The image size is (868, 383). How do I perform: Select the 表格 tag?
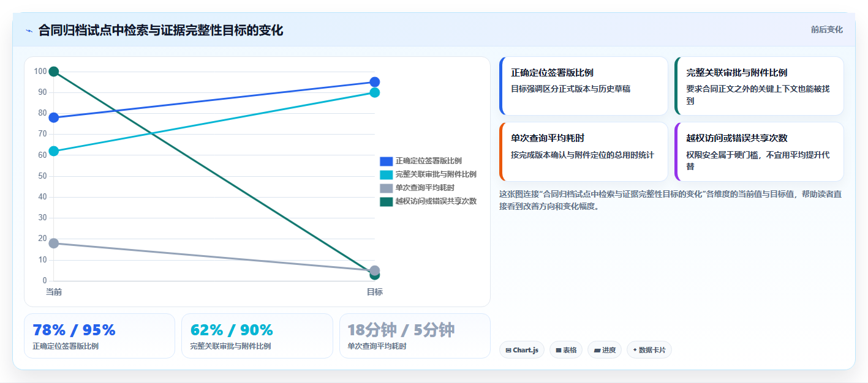[x=566, y=350]
